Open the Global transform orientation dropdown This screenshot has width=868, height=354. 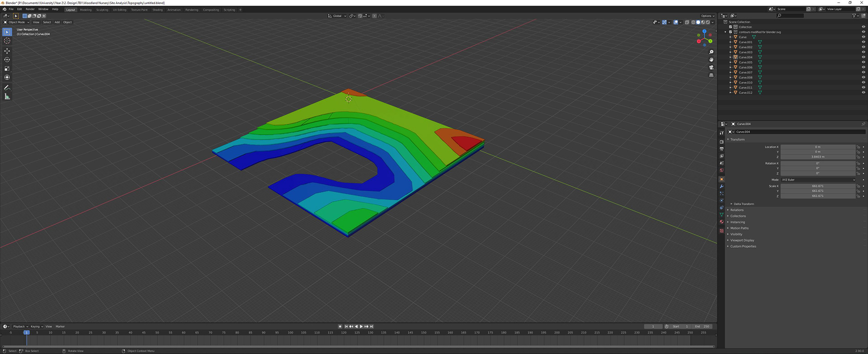click(337, 16)
